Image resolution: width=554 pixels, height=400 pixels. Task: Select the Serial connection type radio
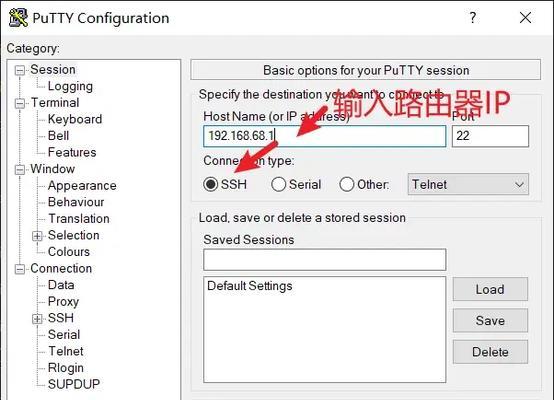278,184
